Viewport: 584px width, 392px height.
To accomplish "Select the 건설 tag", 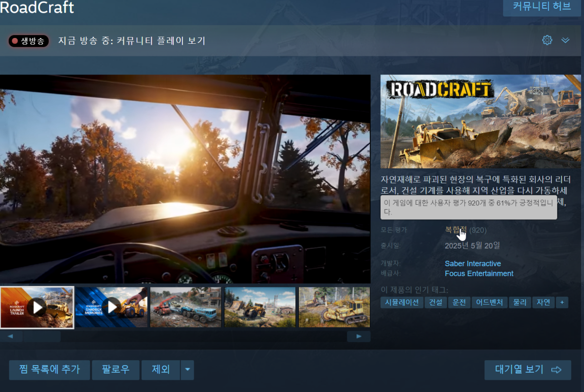I will click(436, 302).
